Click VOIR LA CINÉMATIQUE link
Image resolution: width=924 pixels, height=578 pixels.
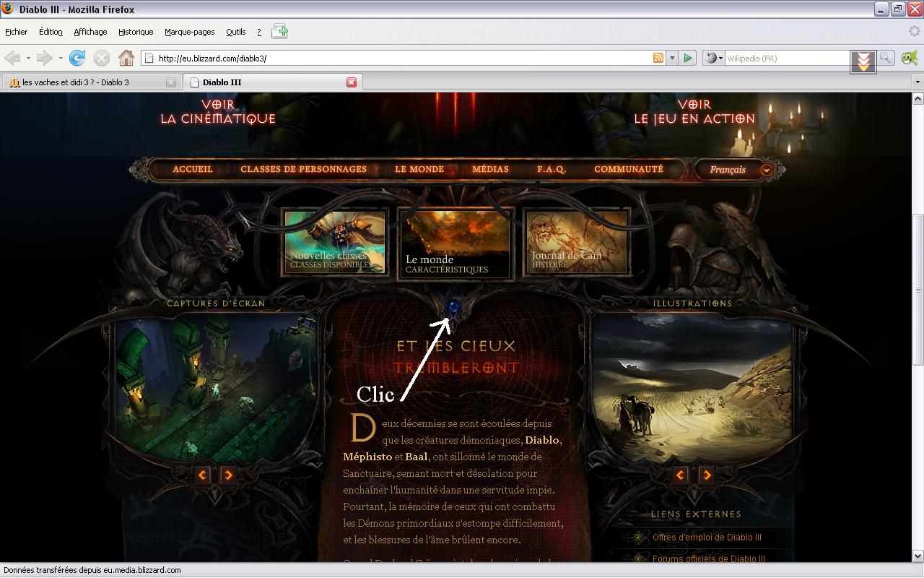(x=218, y=112)
